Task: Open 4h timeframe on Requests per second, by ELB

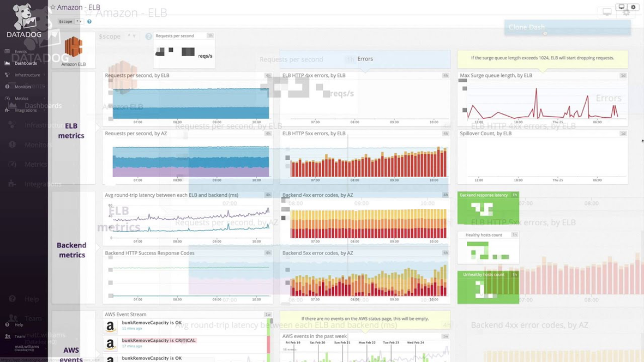Action: 268,76
